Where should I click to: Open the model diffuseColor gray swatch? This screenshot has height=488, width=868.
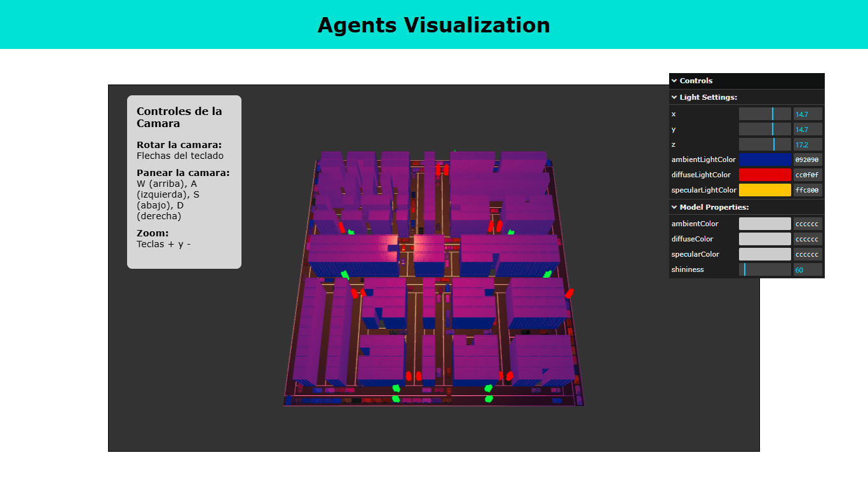point(764,239)
